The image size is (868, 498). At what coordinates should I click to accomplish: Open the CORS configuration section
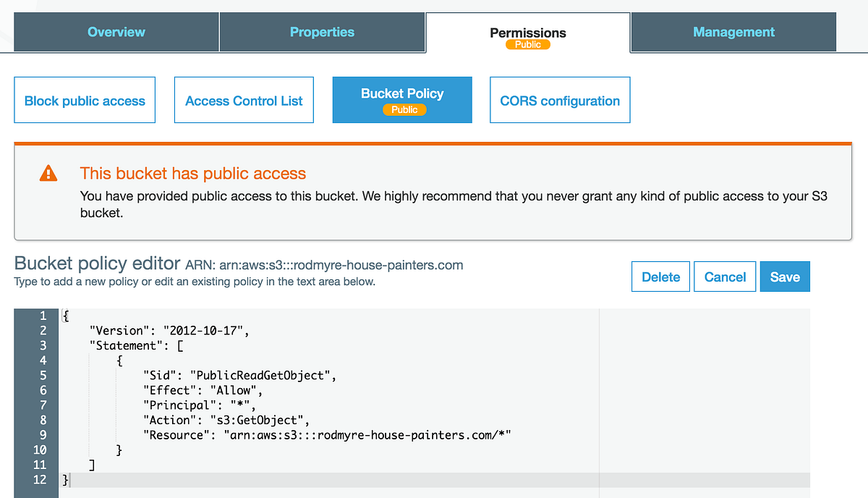560,100
